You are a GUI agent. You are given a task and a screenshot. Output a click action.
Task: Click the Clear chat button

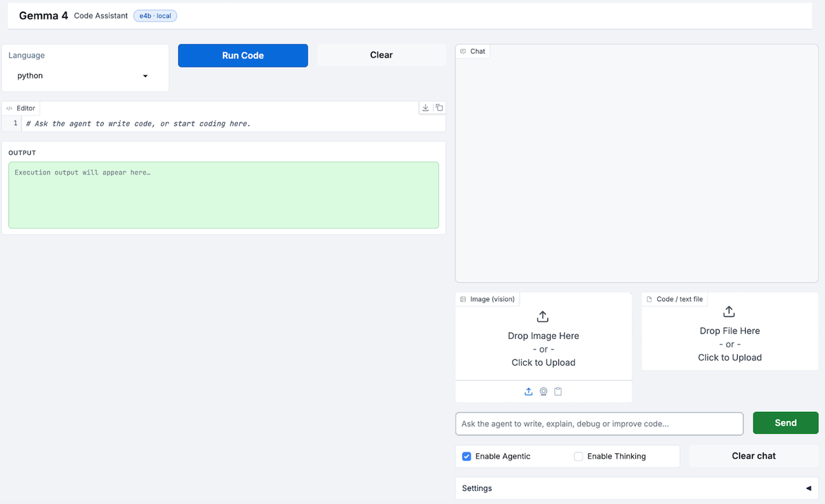(x=753, y=456)
